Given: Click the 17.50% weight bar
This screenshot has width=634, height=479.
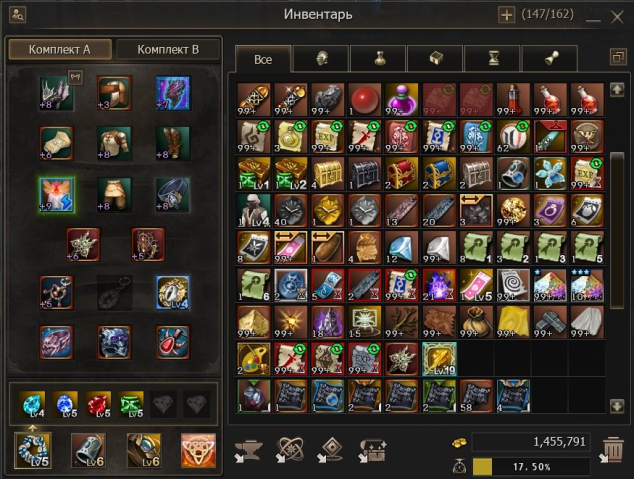Looking at the screenshot, I should [x=531, y=467].
